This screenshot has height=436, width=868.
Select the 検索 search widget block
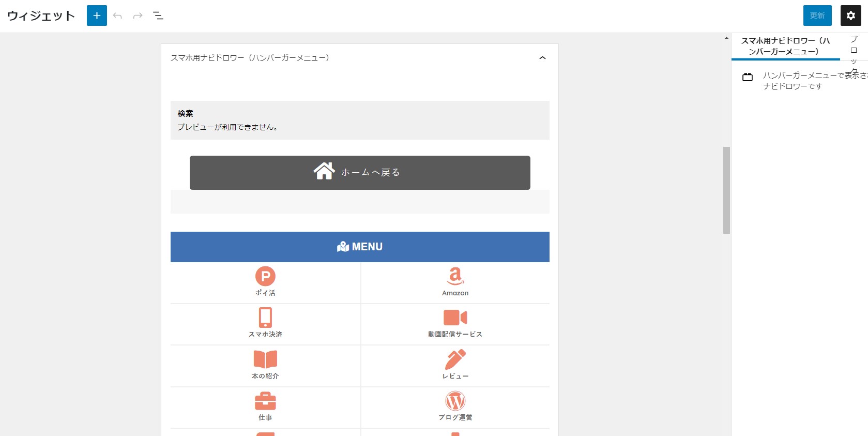(x=360, y=120)
